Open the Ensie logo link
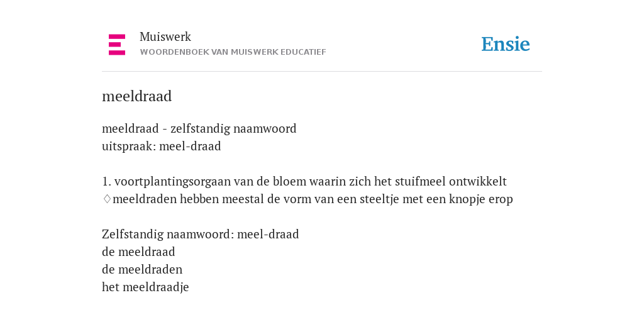The image size is (644, 322). (506, 44)
